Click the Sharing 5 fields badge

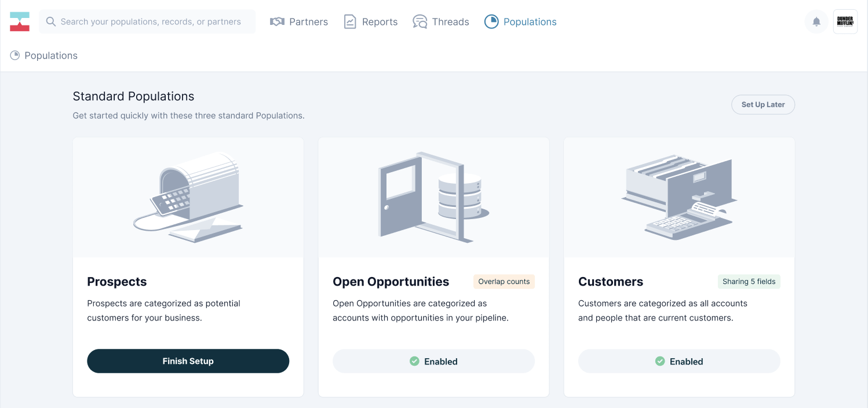coord(749,282)
